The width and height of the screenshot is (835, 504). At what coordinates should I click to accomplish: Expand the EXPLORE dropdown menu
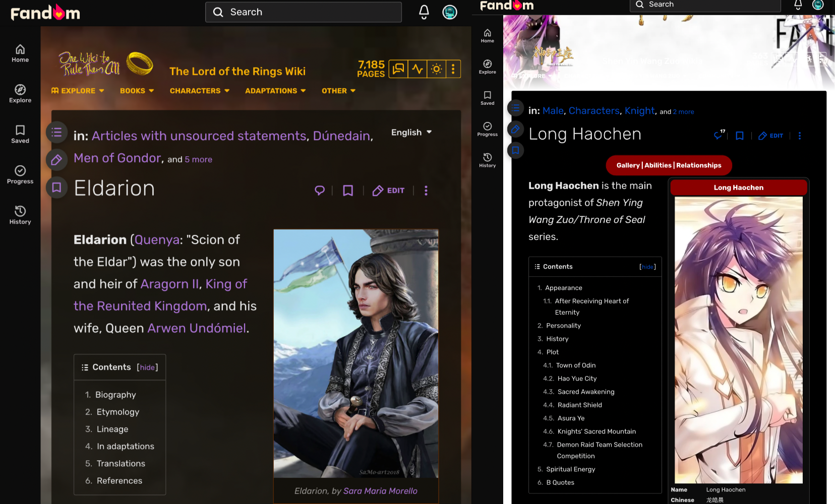coord(78,91)
